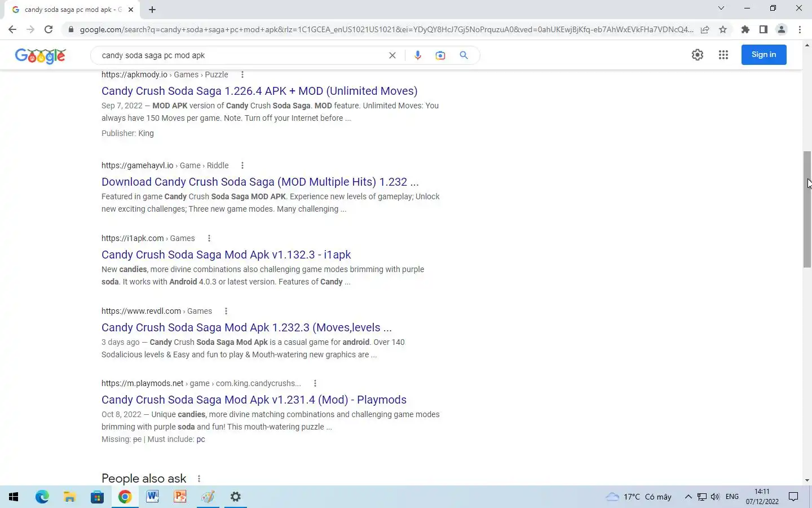This screenshot has height=508, width=812.
Task: Search by image with camera icon
Action: 440,55
